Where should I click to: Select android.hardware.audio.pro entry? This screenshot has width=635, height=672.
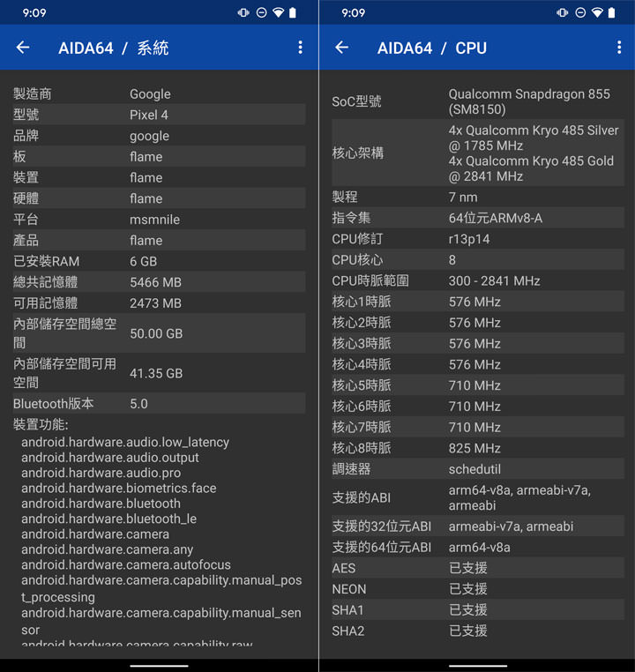(x=101, y=474)
